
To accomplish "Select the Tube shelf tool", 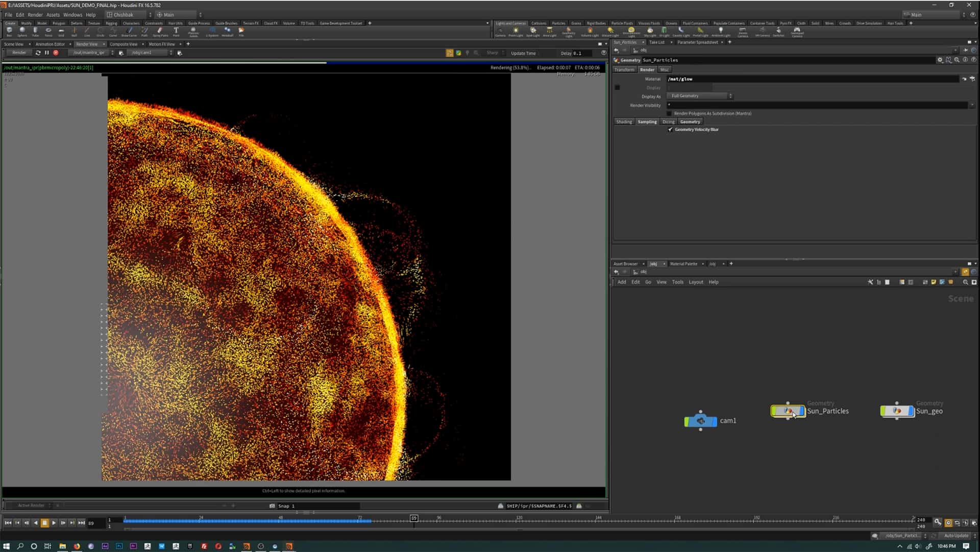I will point(35,32).
